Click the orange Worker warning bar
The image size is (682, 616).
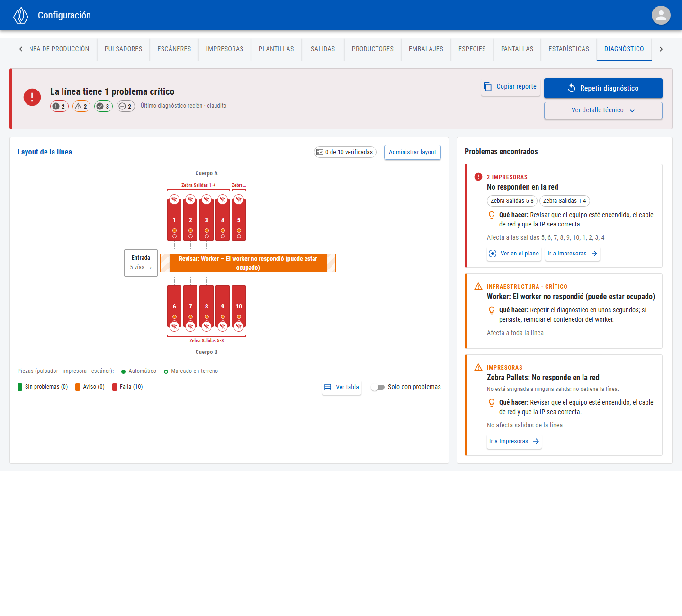248,263
